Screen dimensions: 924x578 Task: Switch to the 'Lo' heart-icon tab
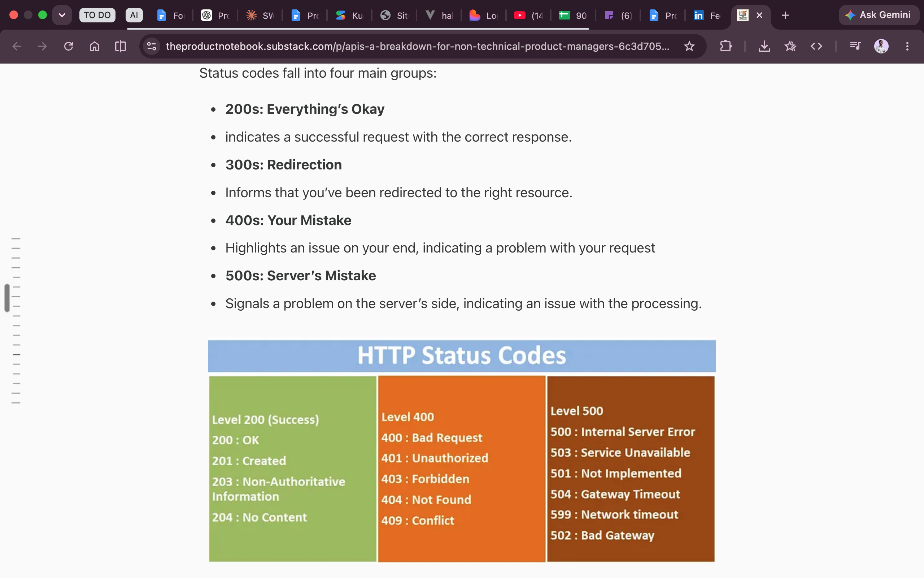tap(484, 15)
